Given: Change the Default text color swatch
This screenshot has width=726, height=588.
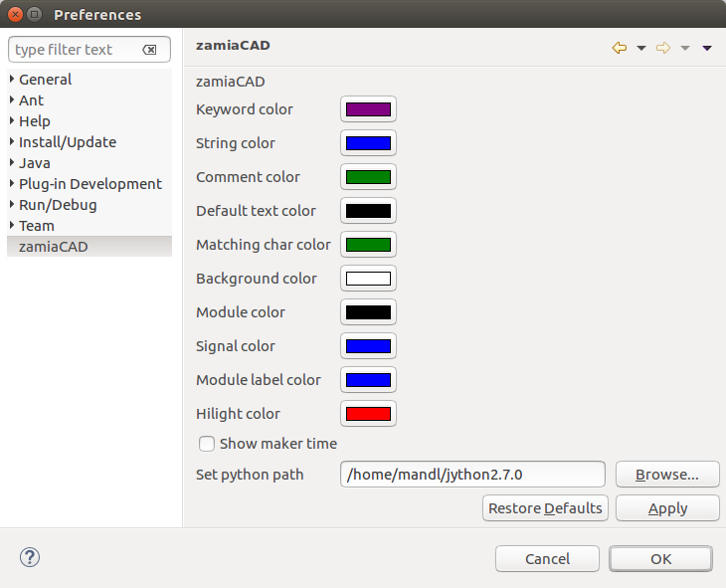Looking at the screenshot, I should coord(369,211).
